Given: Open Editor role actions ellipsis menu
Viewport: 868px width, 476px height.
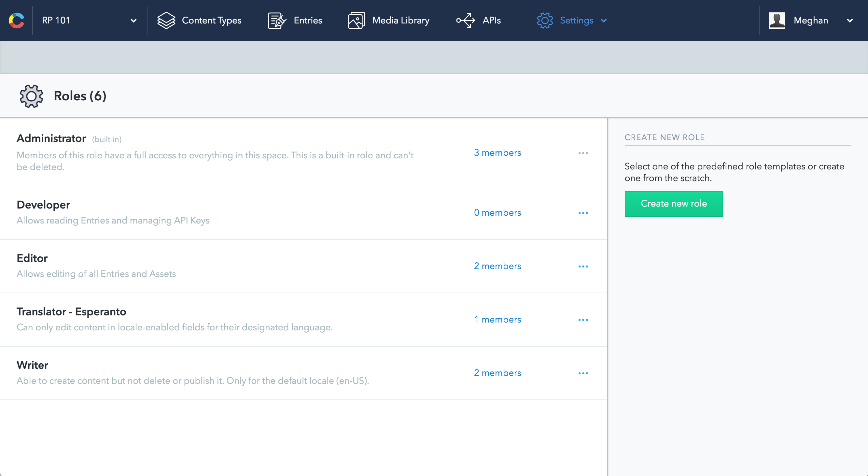Looking at the screenshot, I should pyautogui.click(x=583, y=266).
